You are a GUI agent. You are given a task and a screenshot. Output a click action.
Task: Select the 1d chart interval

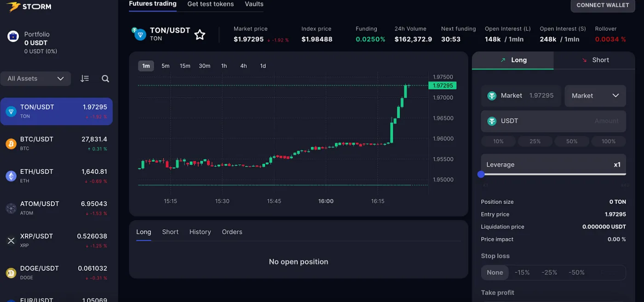pos(263,66)
